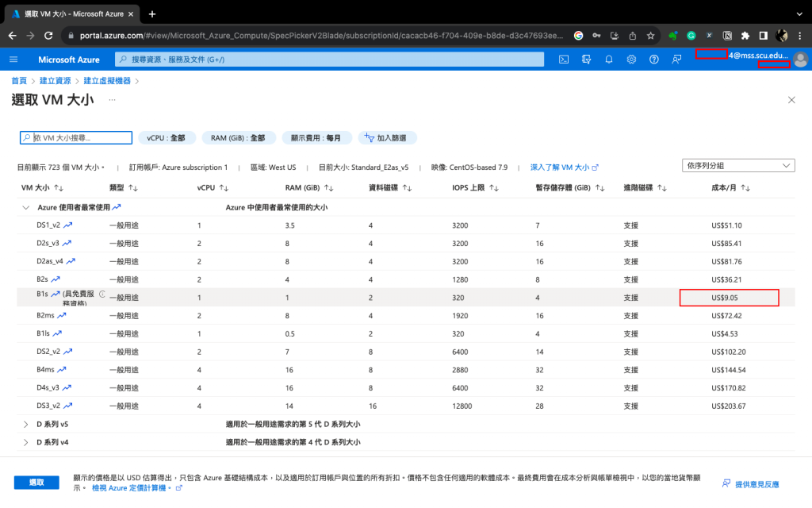Select the B2ms row
This screenshot has height=508, width=812.
pyautogui.click(x=405, y=316)
